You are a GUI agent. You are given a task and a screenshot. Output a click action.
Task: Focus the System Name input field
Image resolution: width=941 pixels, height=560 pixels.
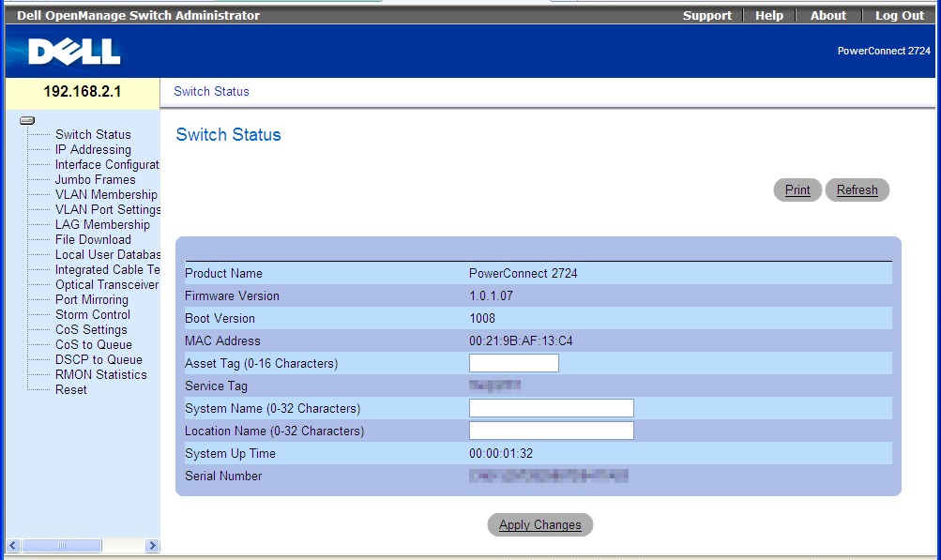[551, 408]
